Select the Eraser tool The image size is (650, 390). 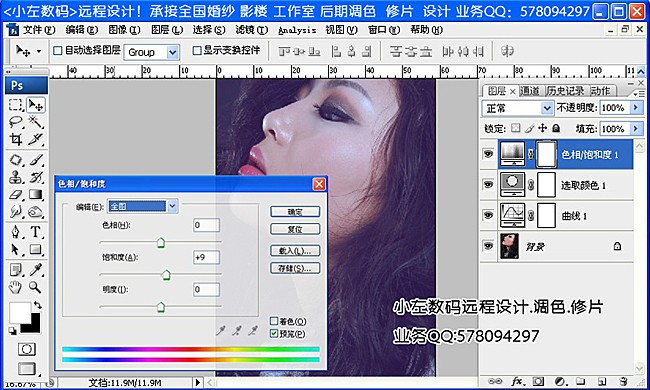click(16, 194)
